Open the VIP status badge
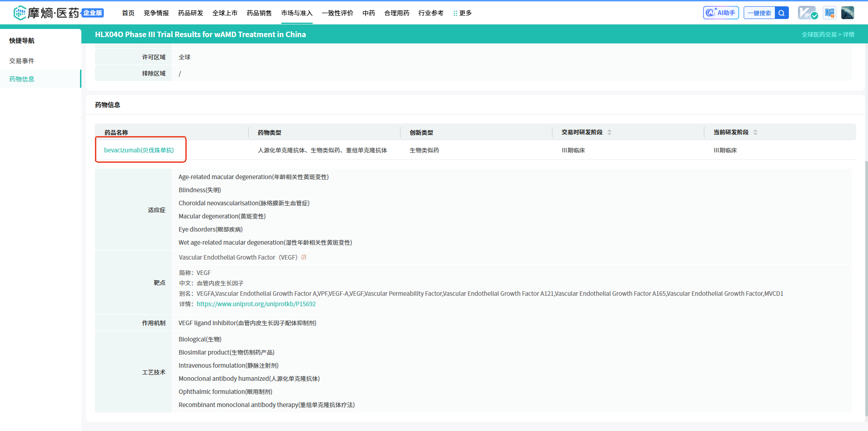This screenshot has width=868, height=431. coord(807,13)
